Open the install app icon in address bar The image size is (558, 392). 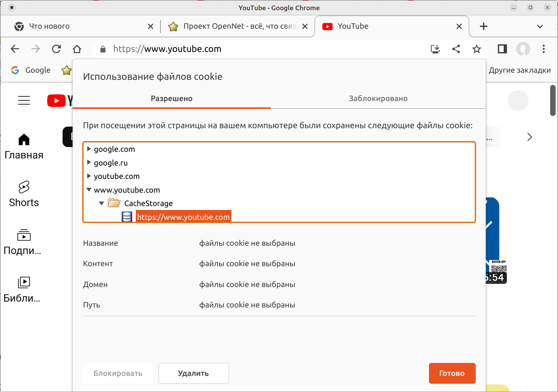[x=435, y=49]
